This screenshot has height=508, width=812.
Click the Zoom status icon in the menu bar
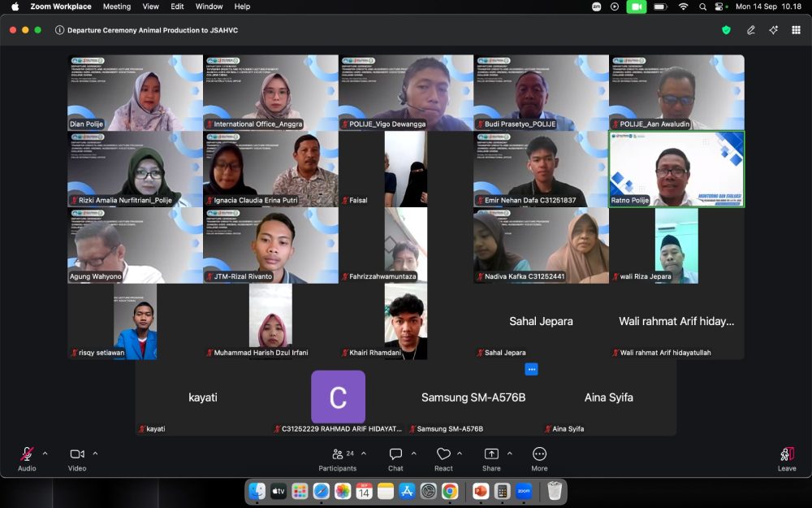(597, 7)
